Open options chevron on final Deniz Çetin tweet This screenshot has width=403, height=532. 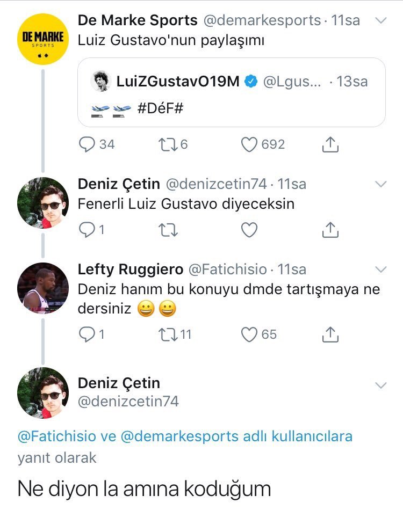pyautogui.click(x=380, y=385)
